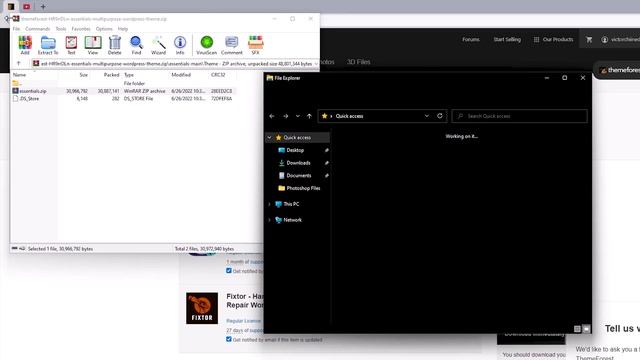Select Quick access in navigation pane
This screenshot has height=360, width=640.
297,138
